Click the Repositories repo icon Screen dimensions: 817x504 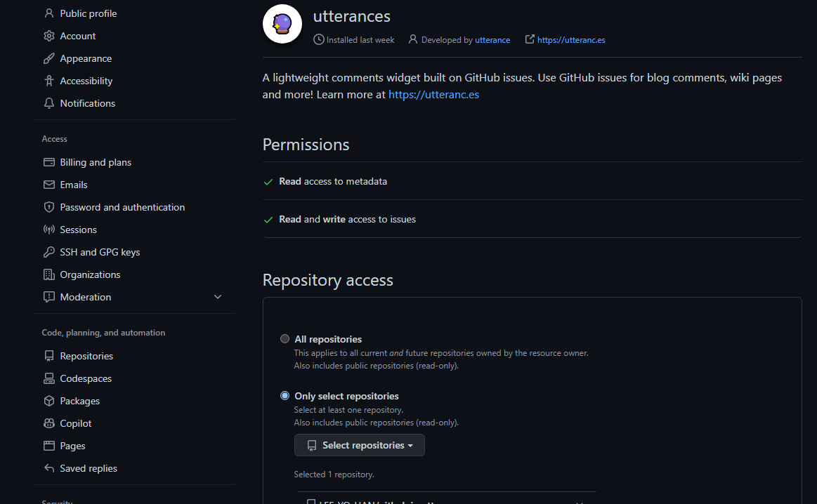[x=49, y=356]
